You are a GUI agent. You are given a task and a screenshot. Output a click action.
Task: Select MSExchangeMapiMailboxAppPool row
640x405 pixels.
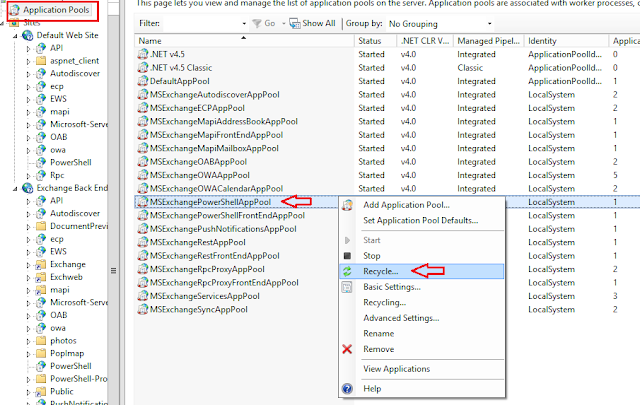[214, 148]
